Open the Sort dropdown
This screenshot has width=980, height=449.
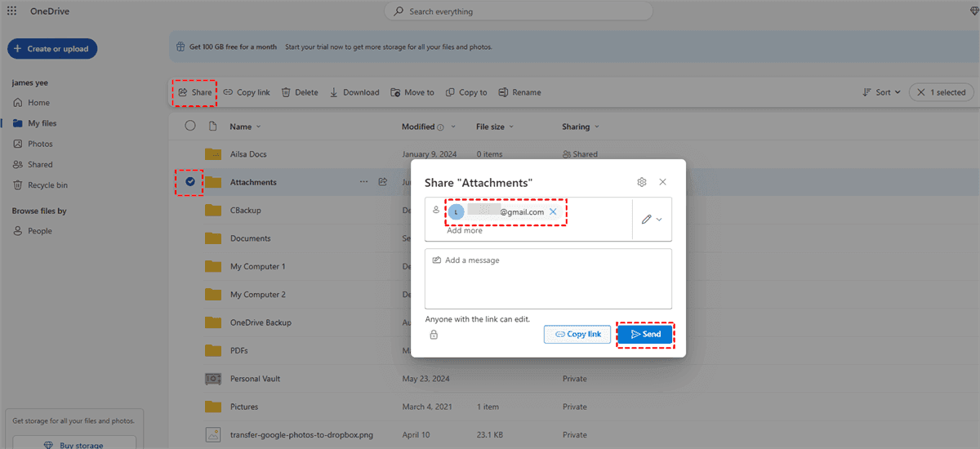click(881, 92)
